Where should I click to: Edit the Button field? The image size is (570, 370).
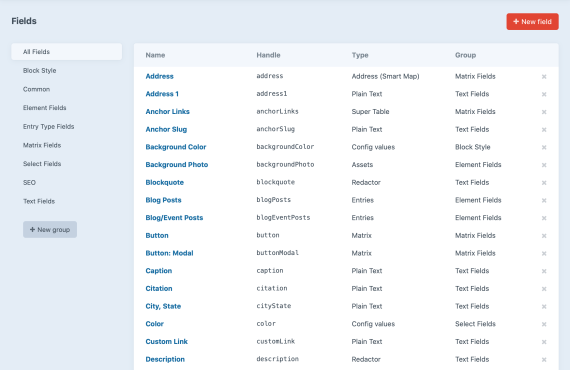point(157,236)
